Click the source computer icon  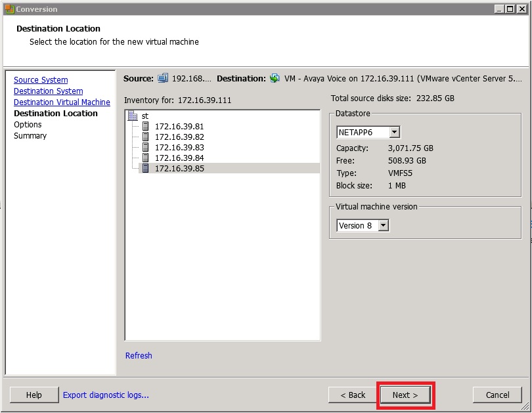click(163, 78)
